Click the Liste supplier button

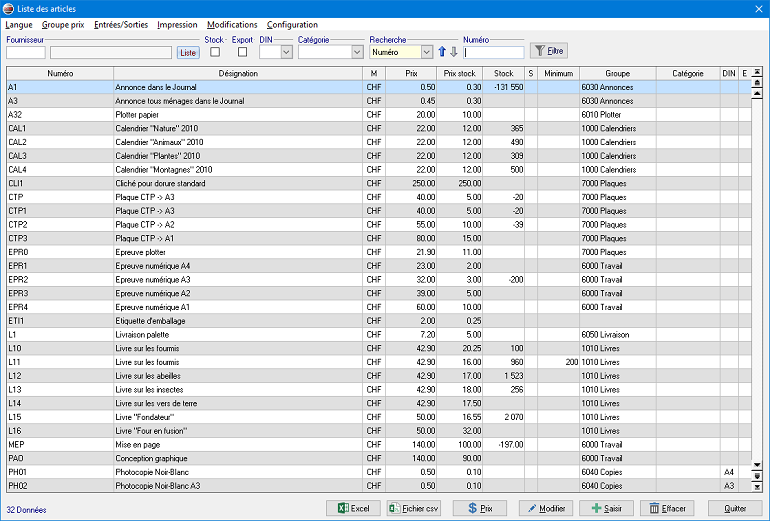(188, 53)
